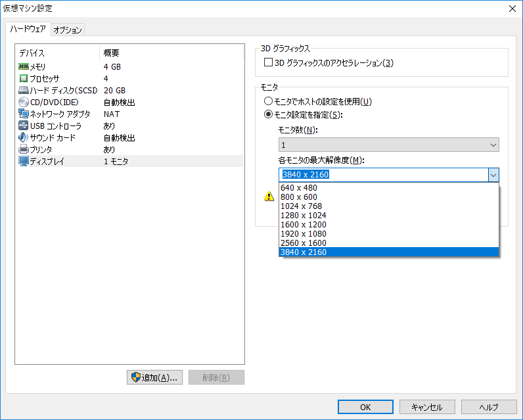
Task: Click the yellow warning triangle icon
Action: click(269, 197)
